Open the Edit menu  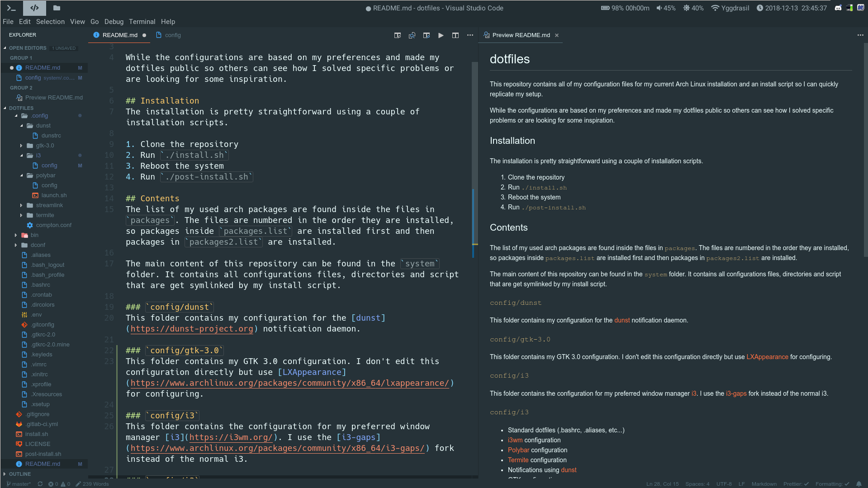coord(25,22)
